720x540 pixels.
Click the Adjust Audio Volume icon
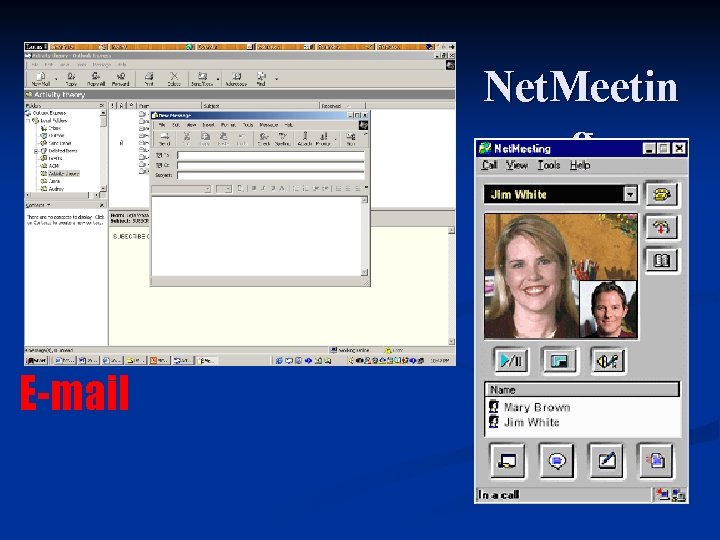tap(607, 361)
